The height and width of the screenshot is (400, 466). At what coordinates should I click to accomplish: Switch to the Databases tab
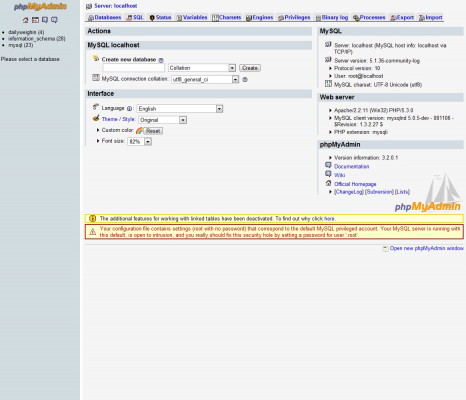(x=104, y=18)
